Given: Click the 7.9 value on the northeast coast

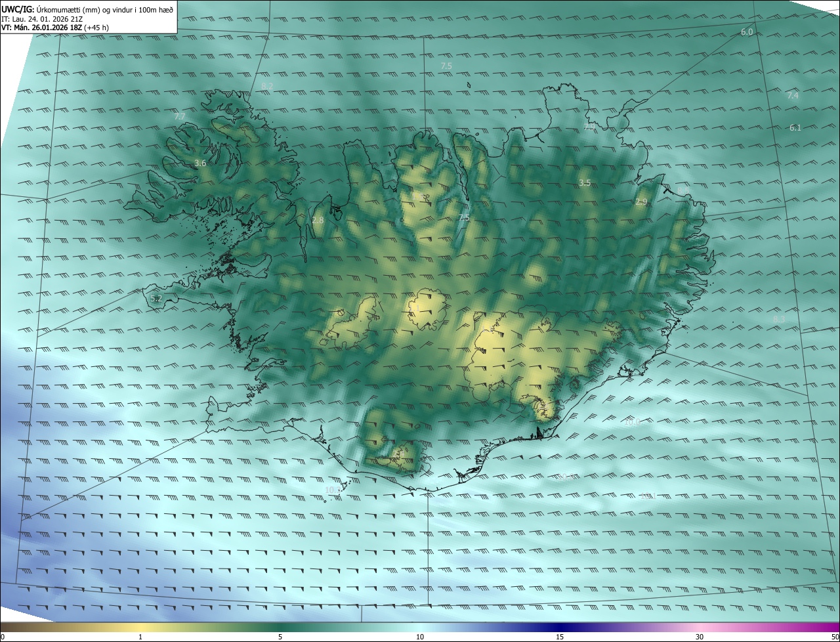Looking at the screenshot, I should point(589,127).
